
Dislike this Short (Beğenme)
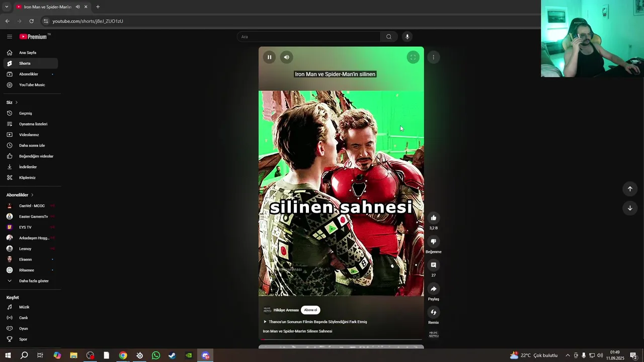pos(433,241)
